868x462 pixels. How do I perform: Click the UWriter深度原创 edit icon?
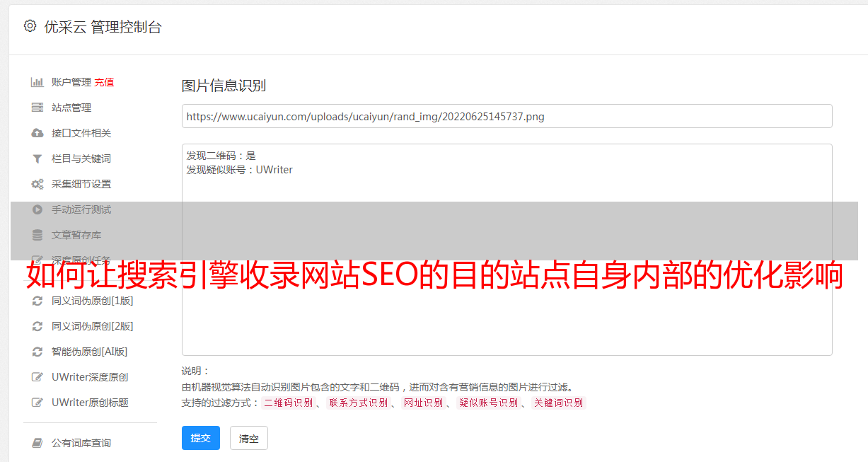pos(37,377)
